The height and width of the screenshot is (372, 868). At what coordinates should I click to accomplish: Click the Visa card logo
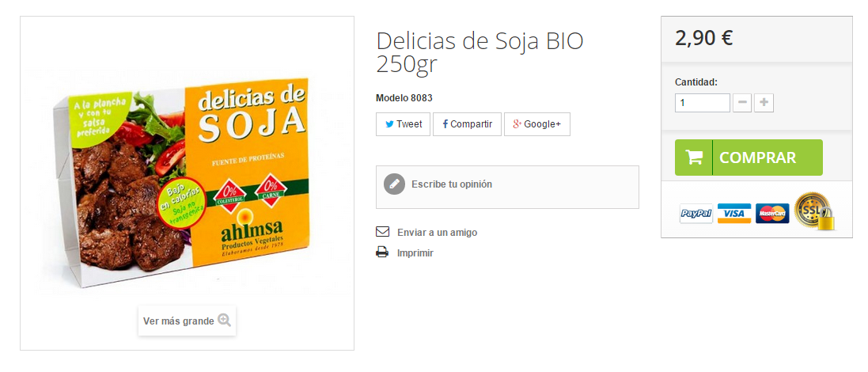point(734,213)
